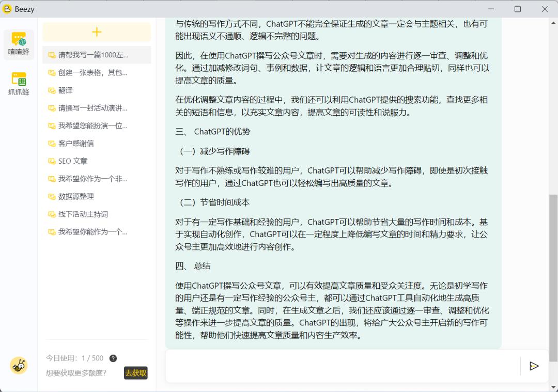558x392 pixels.
Task: Click the help question mark beside usage count
Action: click(x=113, y=358)
